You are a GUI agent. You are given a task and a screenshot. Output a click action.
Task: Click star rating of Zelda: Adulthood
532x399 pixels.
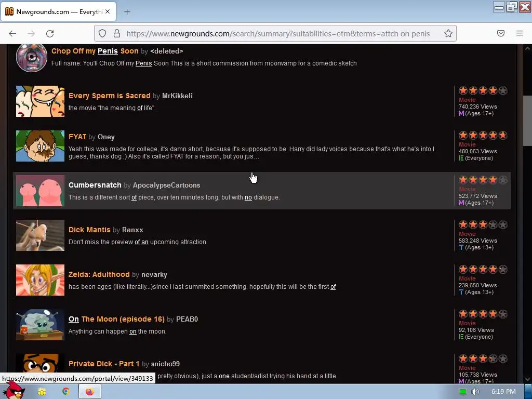(x=483, y=270)
